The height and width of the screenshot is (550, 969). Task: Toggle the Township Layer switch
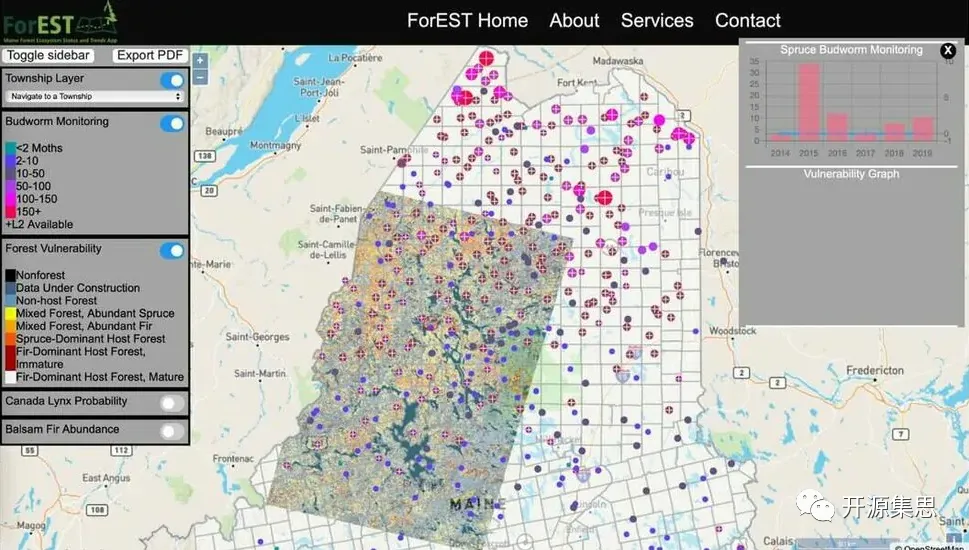click(x=172, y=80)
